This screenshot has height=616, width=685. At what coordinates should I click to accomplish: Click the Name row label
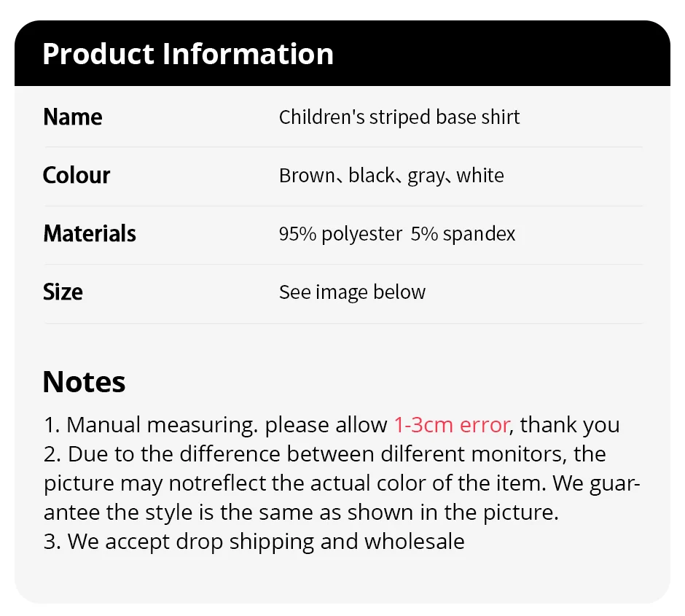coord(73,117)
